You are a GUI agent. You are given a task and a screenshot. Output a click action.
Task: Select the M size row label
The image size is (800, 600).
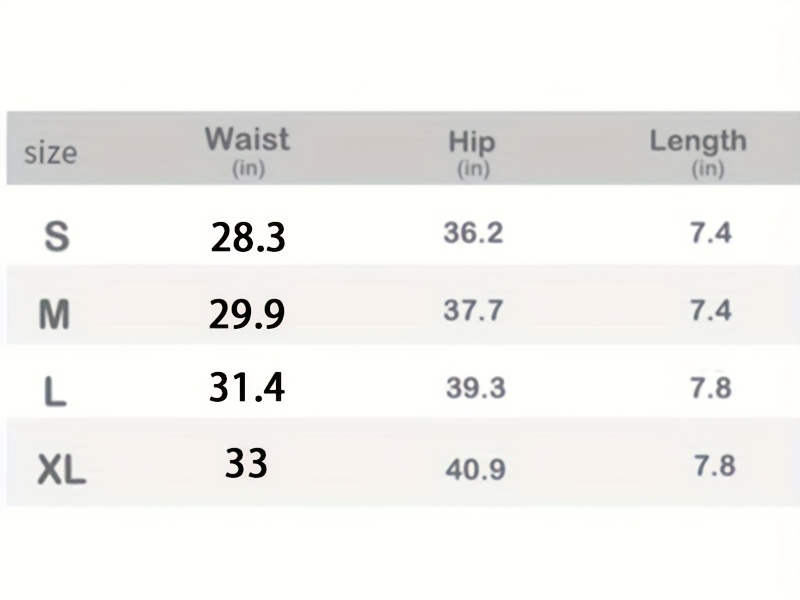coord(54,315)
